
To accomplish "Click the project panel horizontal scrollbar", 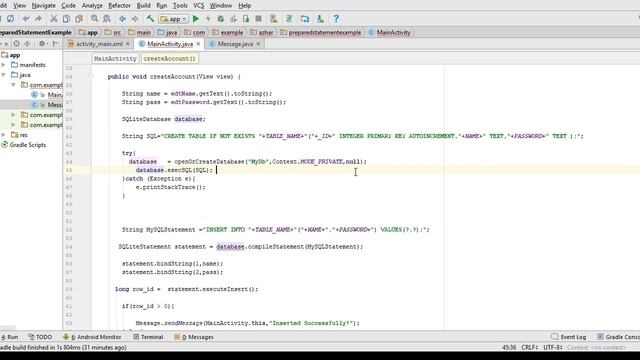I will 8,328.
